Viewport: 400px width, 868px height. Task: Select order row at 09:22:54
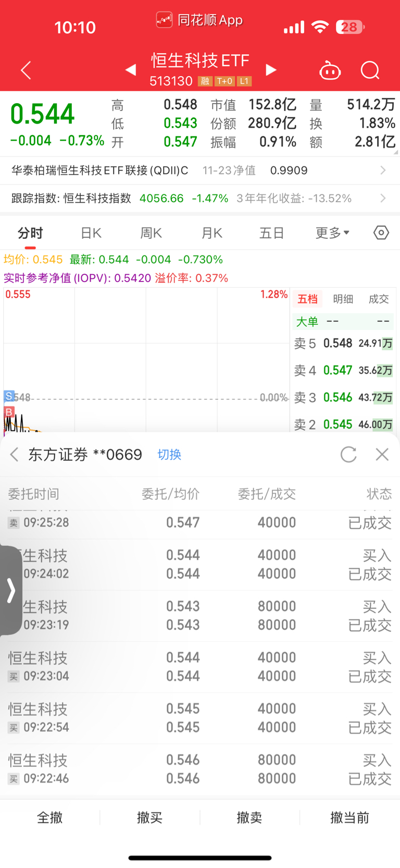point(200,718)
